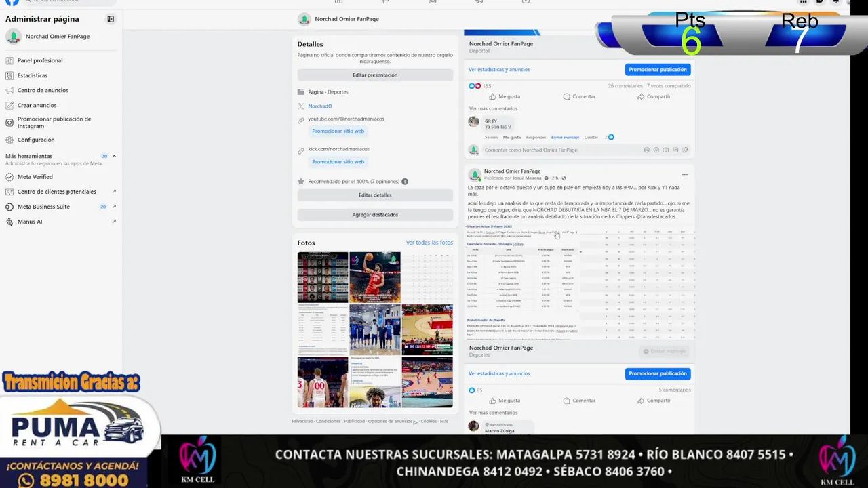Click the Configuración gear icon
868x488 pixels.
9,140
